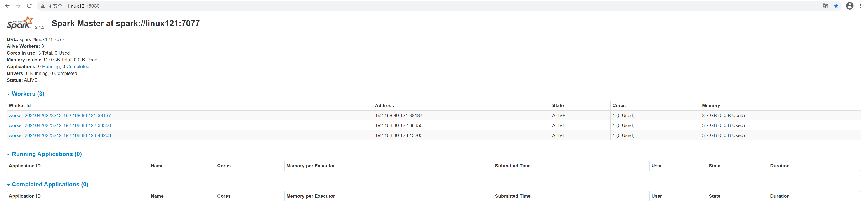Select address 192.168.80.122:38350 cell
This screenshot has width=868, height=219.
click(461, 125)
